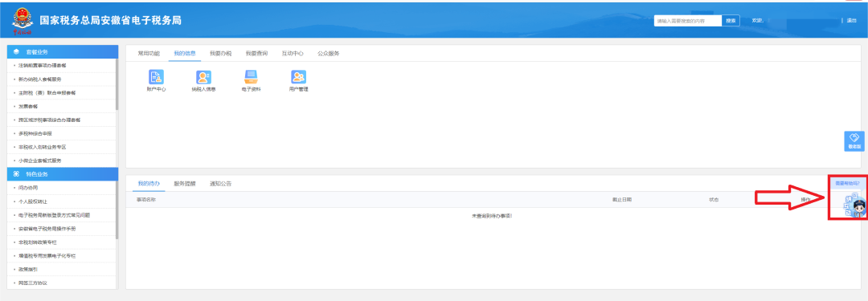The width and height of the screenshot is (868, 301).
Task: Click the 欢迎 greeting text
Action: 757,21
